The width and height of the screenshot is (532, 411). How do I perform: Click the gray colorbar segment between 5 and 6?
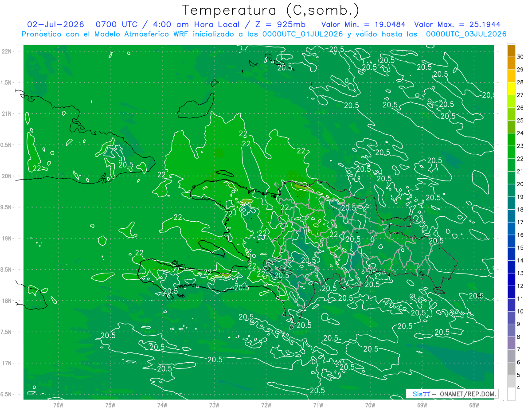(x=511, y=368)
